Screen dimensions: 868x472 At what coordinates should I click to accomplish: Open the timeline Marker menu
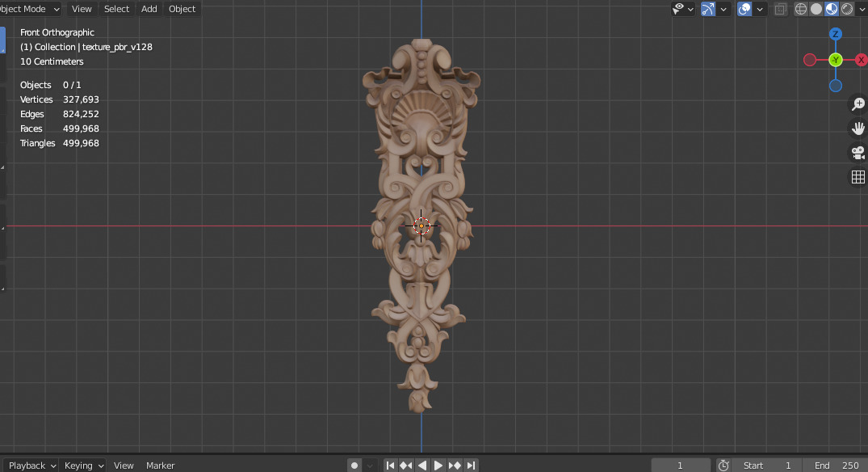(161, 466)
